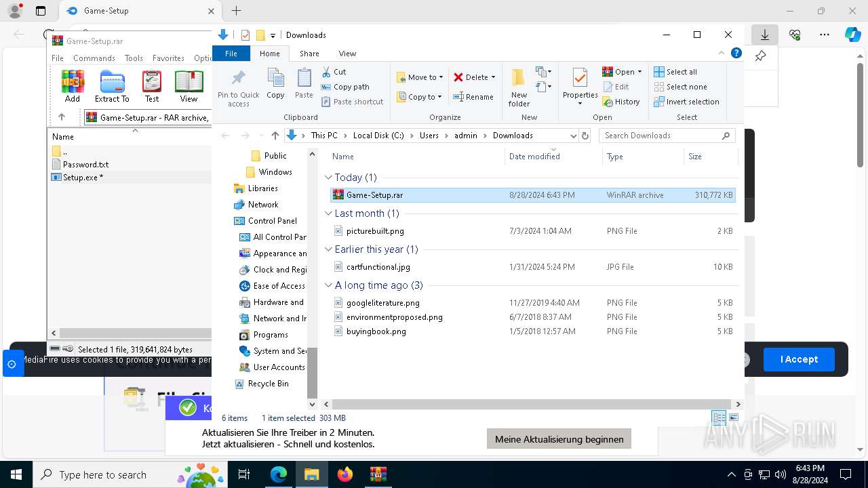Expand the Open button dropdown

coord(639,72)
